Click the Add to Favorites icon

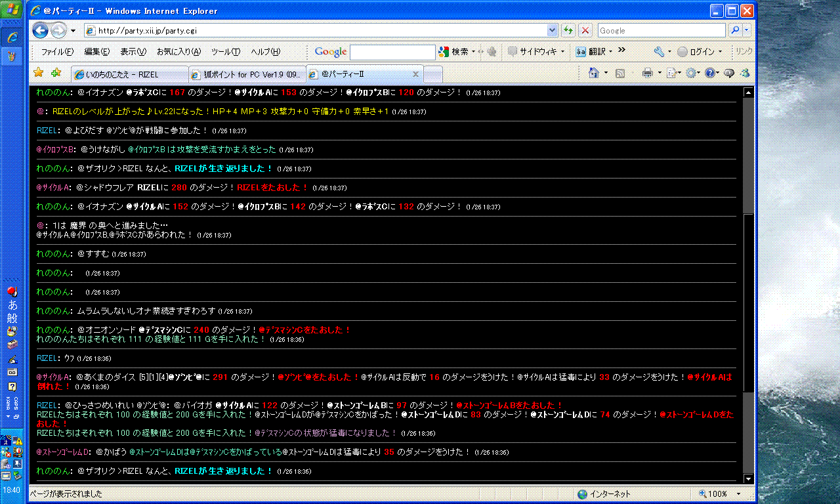click(56, 73)
